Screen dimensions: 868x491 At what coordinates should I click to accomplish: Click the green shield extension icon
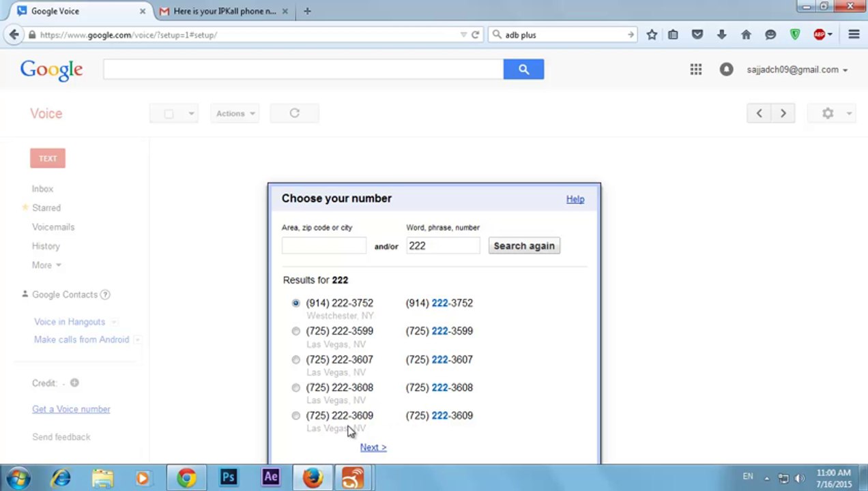pos(795,35)
